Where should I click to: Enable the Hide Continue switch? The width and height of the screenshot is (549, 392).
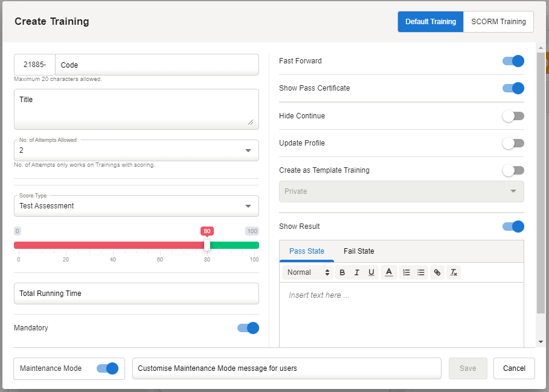[x=513, y=116]
